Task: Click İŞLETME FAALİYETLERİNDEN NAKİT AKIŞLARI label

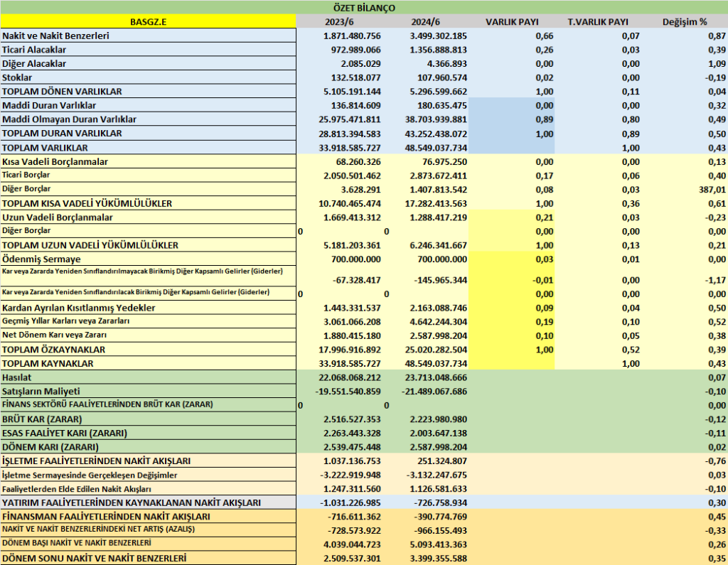Action: pyautogui.click(x=97, y=461)
